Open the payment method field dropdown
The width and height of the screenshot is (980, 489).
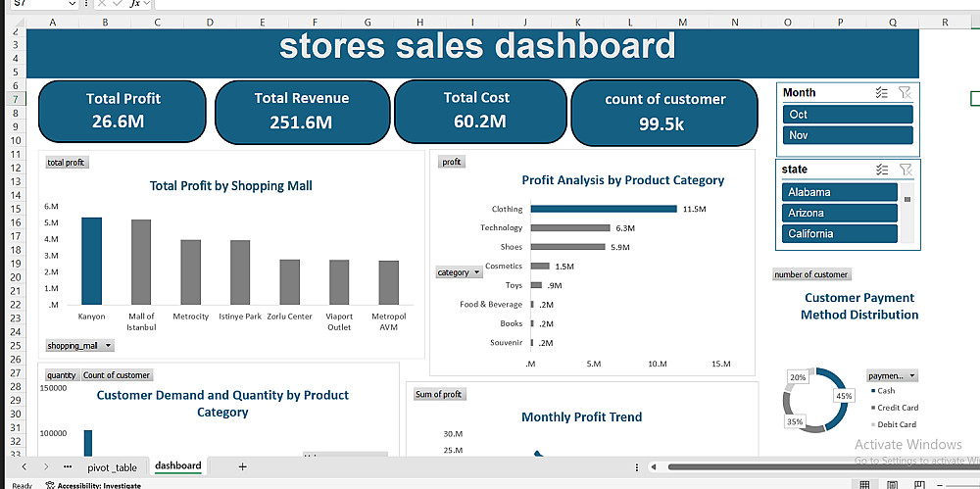(912, 376)
